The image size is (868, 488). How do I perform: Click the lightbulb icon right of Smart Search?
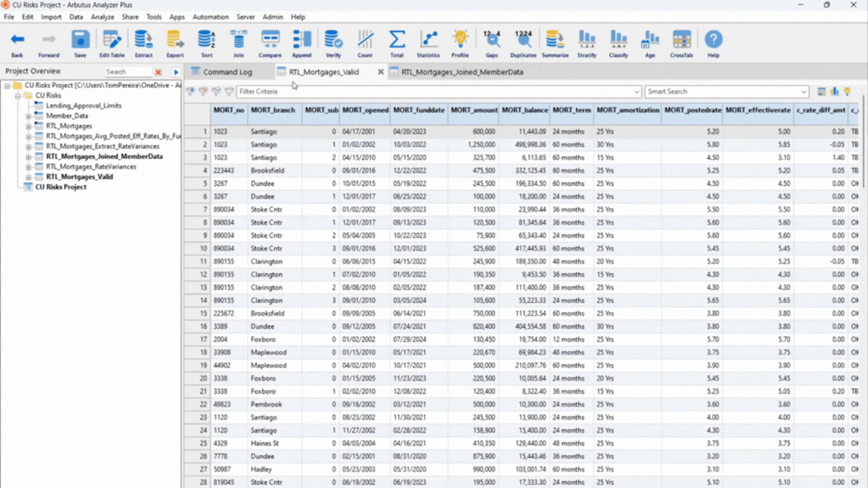point(847,91)
